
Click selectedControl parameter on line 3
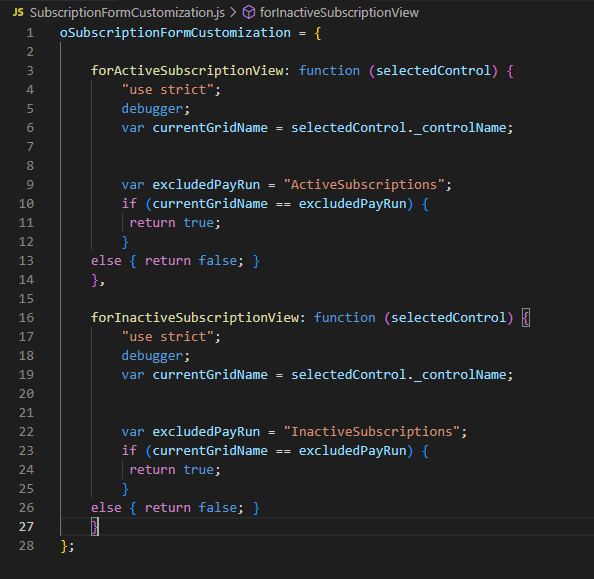pyautogui.click(x=433, y=71)
